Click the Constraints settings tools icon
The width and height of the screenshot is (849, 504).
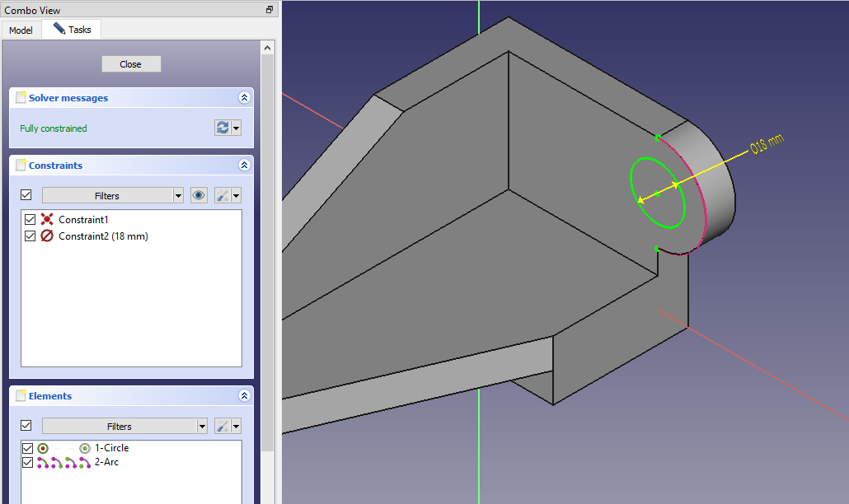(223, 195)
